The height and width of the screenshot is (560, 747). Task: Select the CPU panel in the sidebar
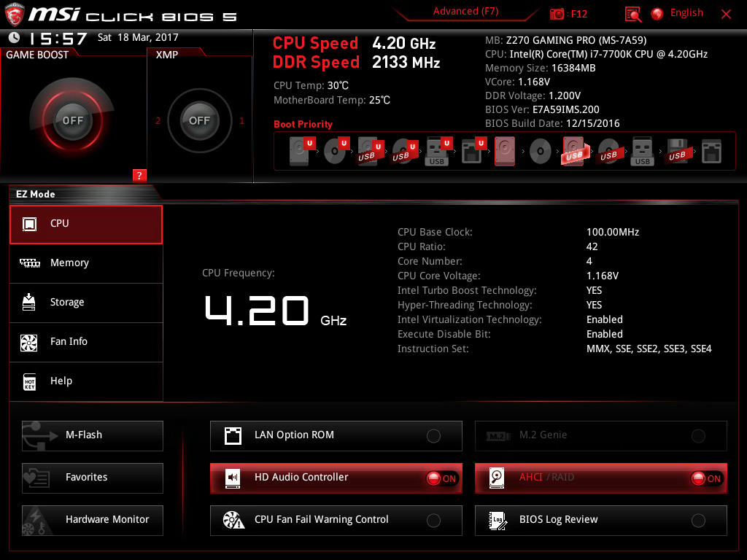click(x=85, y=224)
